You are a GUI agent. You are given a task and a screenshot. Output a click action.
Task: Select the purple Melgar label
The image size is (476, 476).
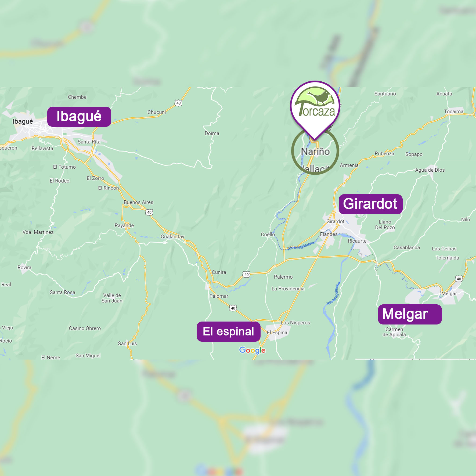point(410,314)
